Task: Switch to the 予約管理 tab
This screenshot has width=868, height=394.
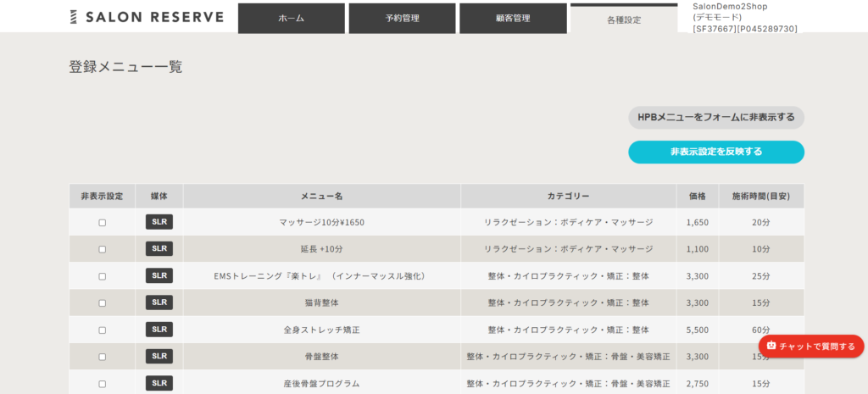Action: (x=402, y=19)
